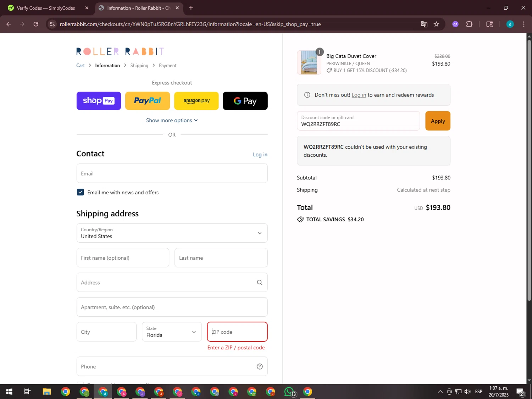Screen dimensions: 532x399
Task: Open File Explorer from the taskbar
Action: coord(47,392)
